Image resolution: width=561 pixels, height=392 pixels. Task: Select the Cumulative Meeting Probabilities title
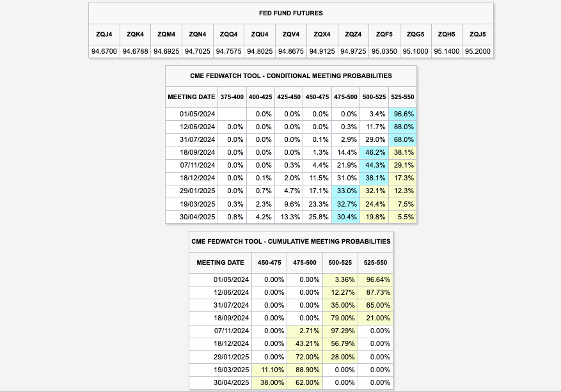(291, 242)
